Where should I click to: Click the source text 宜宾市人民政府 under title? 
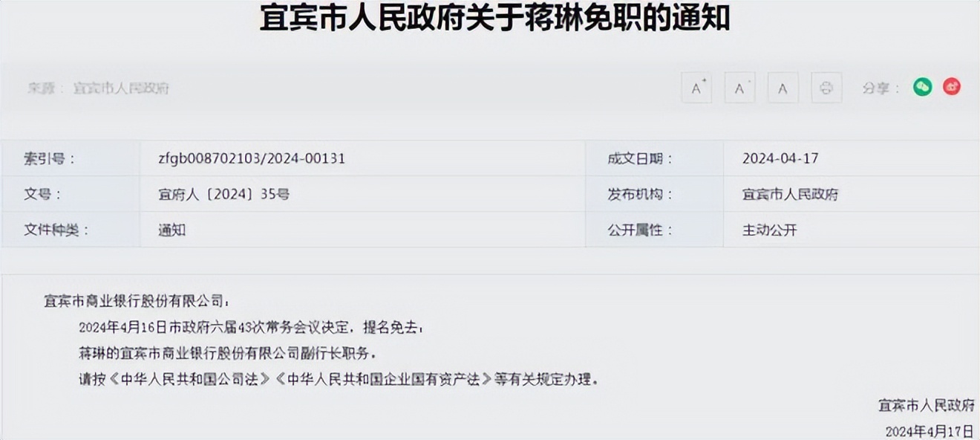tap(121, 88)
